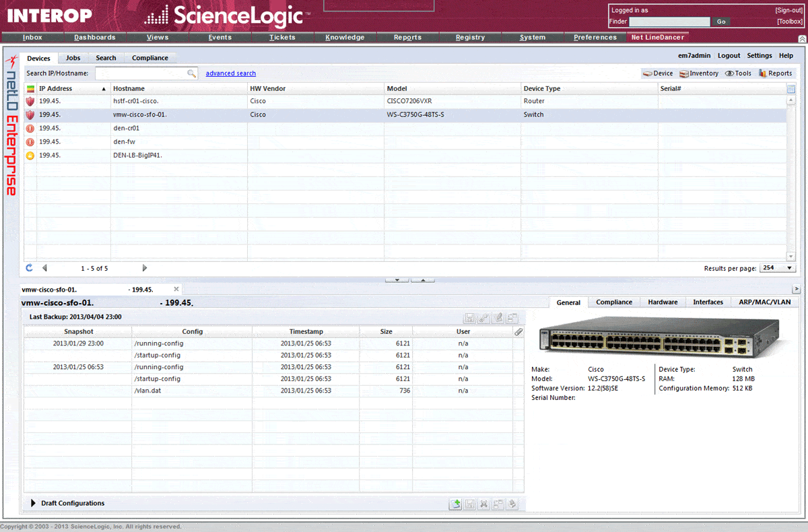Open the Registry menu
Image resolution: width=808 pixels, height=532 pixels.
click(470, 38)
